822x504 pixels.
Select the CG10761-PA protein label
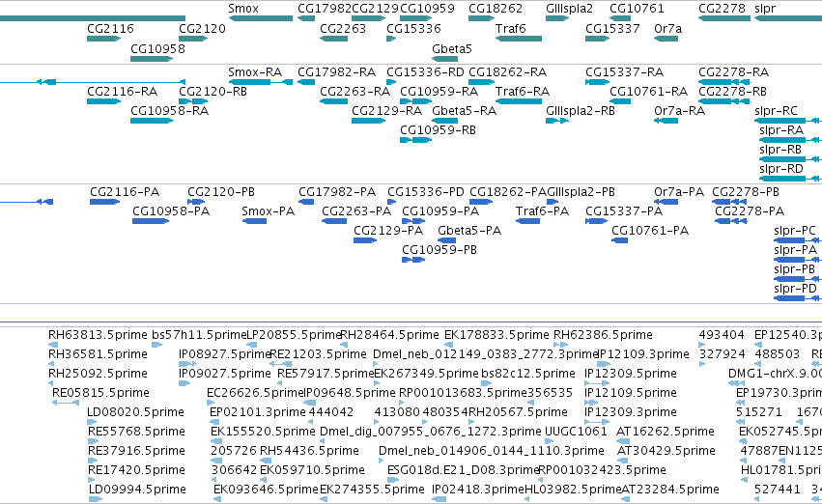tap(650, 231)
